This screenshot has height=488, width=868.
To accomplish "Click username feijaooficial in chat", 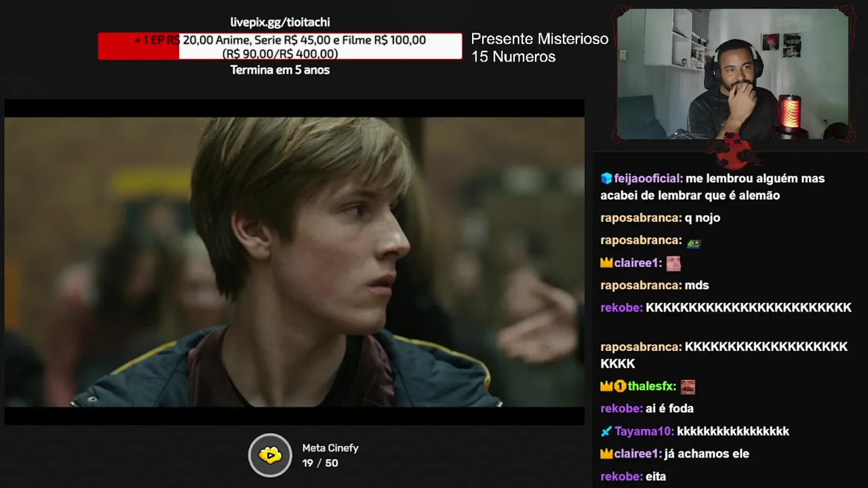I will 648,178.
